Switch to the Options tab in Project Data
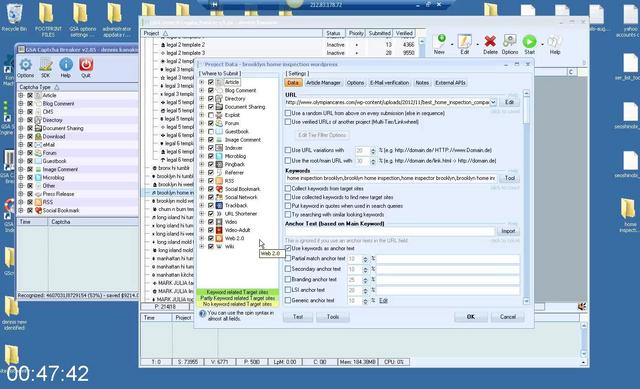This screenshot has width=640, height=389. pyautogui.click(x=355, y=83)
